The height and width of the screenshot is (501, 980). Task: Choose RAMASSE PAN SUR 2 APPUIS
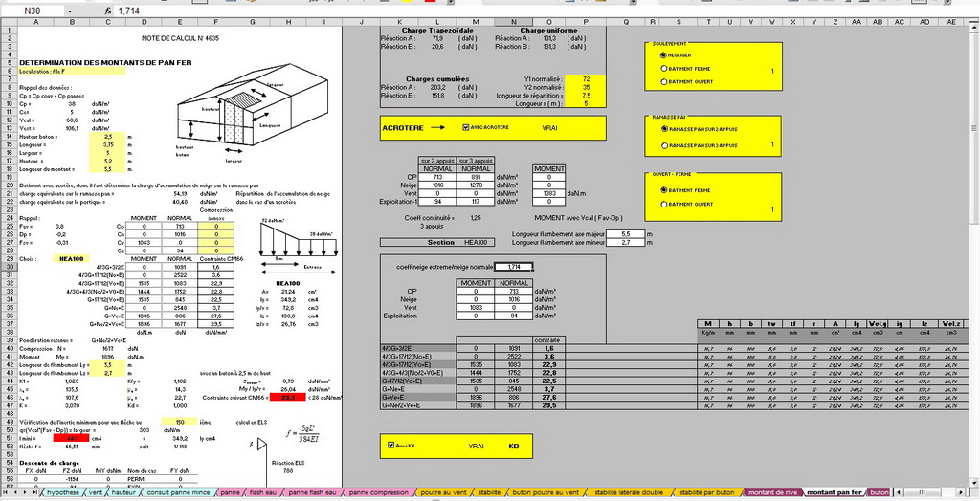click(664, 129)
